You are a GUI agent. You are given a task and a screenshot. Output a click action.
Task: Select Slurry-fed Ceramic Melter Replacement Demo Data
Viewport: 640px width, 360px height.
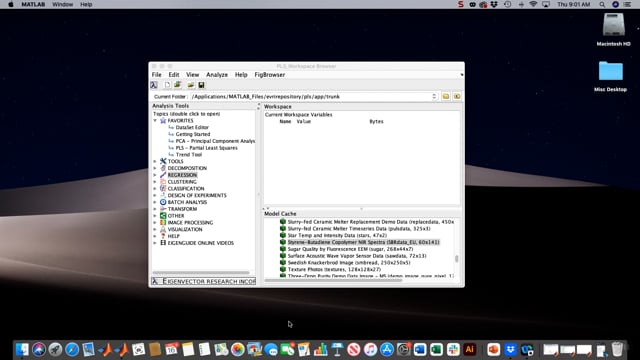[371, 222]
